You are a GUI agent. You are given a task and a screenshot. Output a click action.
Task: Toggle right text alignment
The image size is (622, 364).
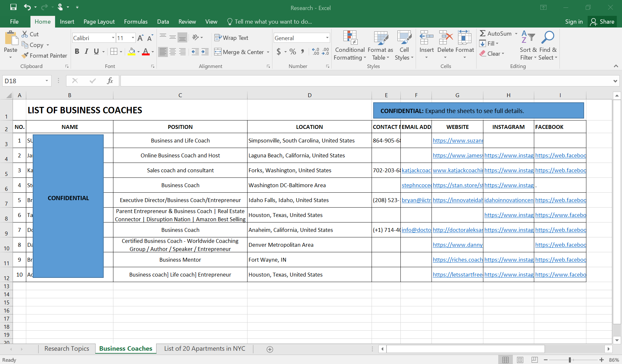point(182,52)
